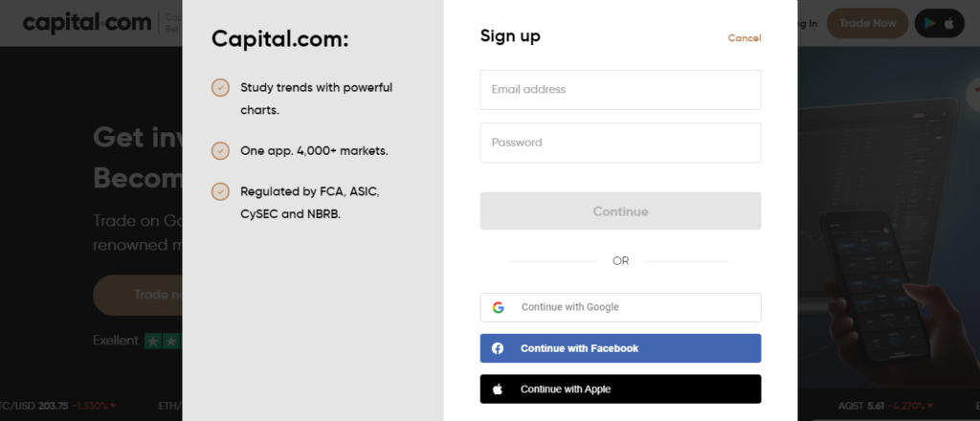The width and height of the screenshot is (980, 421).
Task: Open Trade Now in the header
Action: click(867, 23)
